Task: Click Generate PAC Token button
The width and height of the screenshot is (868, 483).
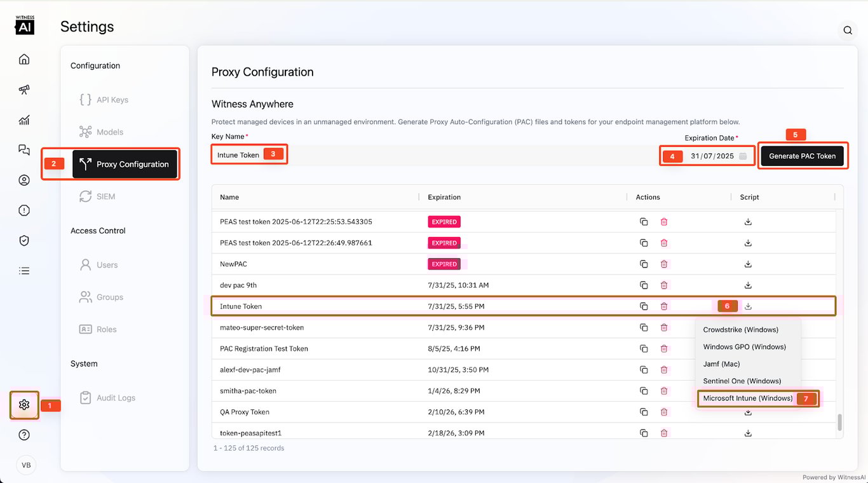Action: pyautogui.click(x=802, y=156)
